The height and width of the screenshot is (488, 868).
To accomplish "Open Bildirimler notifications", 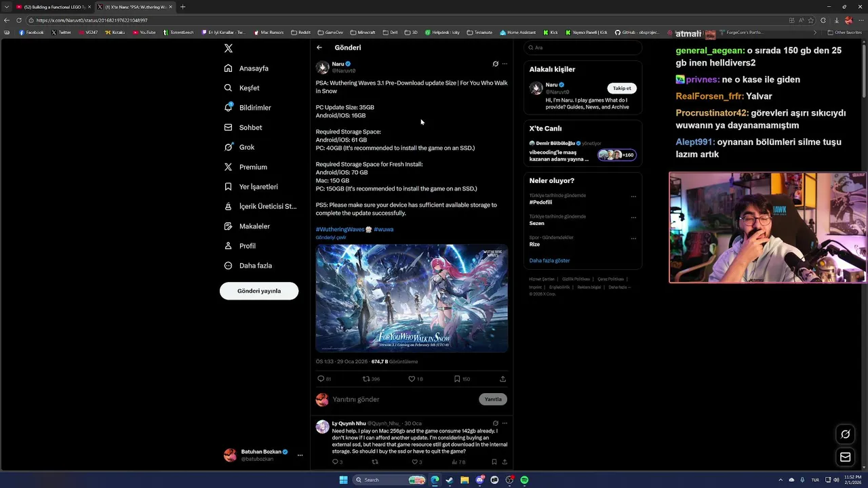I will click(248, 108).
